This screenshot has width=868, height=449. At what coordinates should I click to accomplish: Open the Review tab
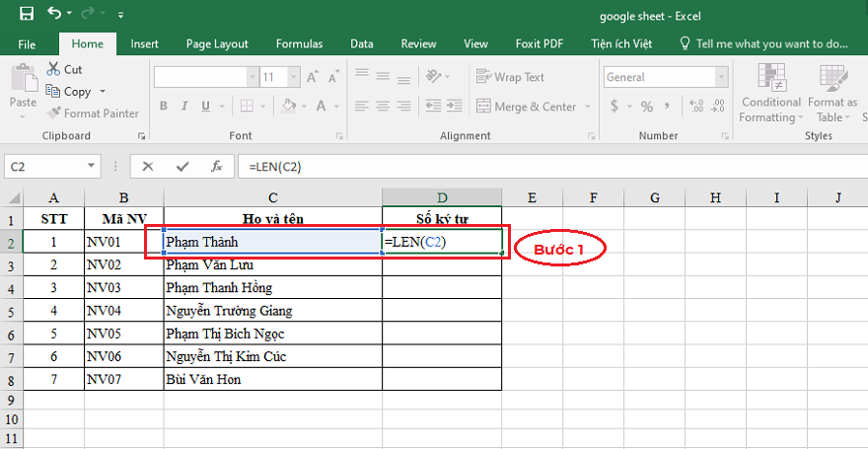click(x=418, y=44)
